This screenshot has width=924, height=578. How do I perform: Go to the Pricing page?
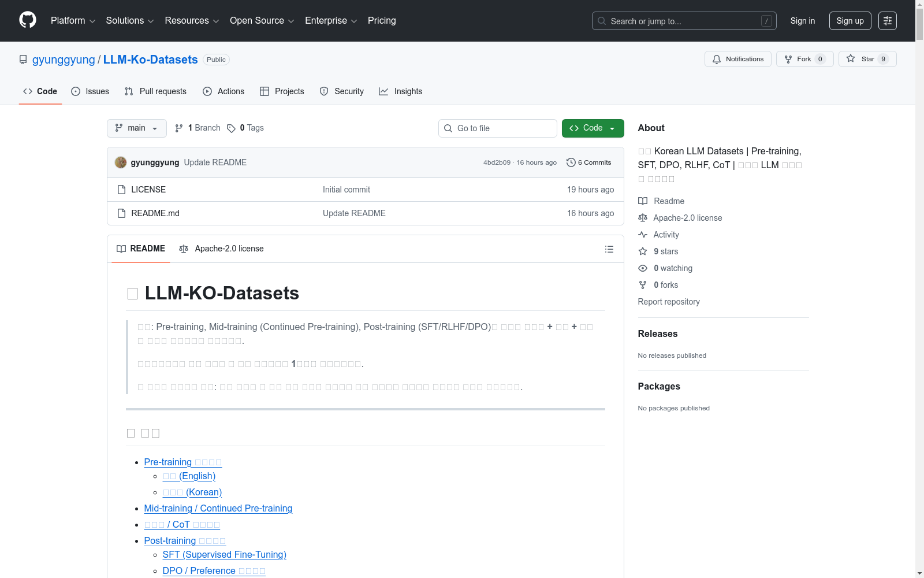(382, 21)
